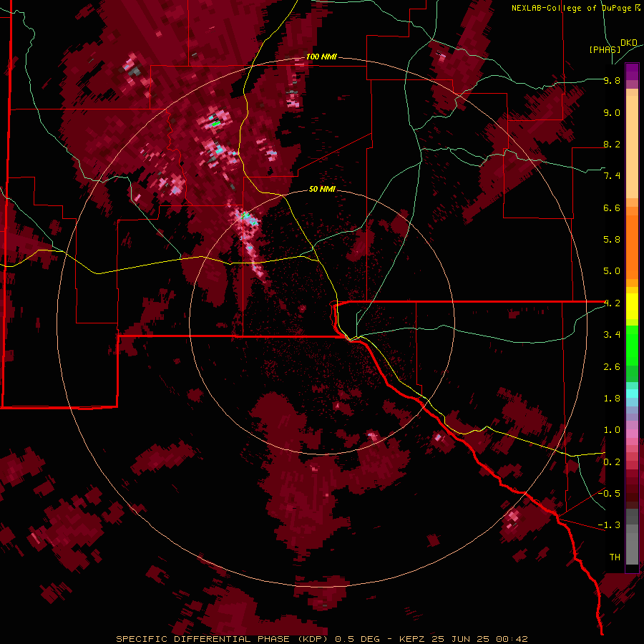
Task: Click the -0.5 scale value
Action: tap(609, 494)
